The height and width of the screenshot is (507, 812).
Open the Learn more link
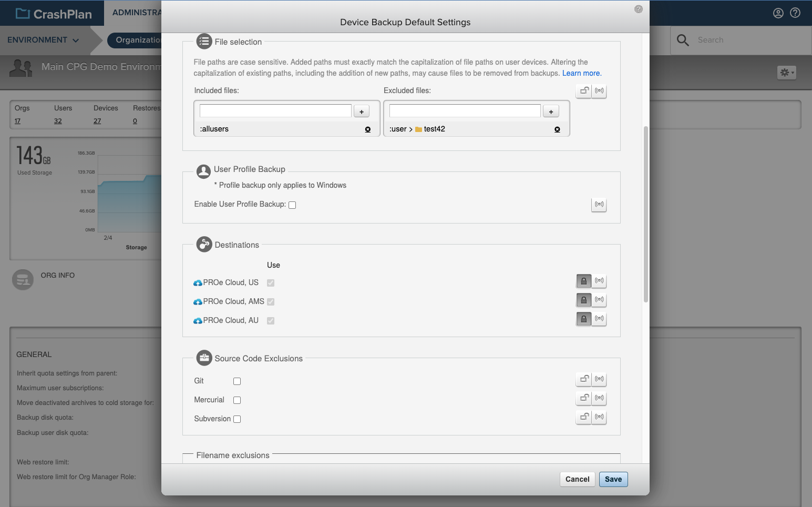581,73
